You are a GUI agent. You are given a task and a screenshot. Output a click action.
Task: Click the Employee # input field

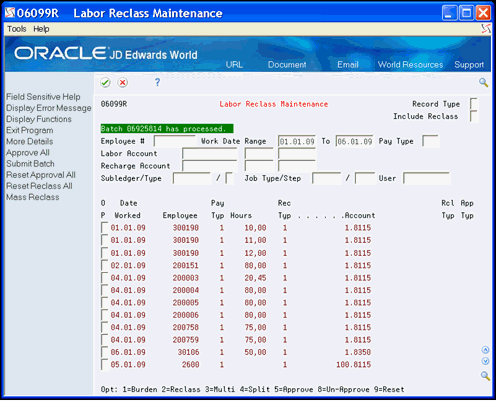174,141
